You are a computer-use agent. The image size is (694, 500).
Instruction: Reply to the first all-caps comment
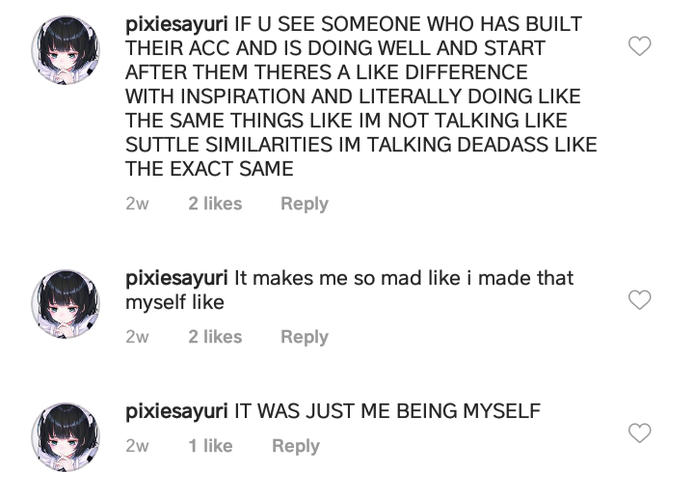click(x=304, y=203)
